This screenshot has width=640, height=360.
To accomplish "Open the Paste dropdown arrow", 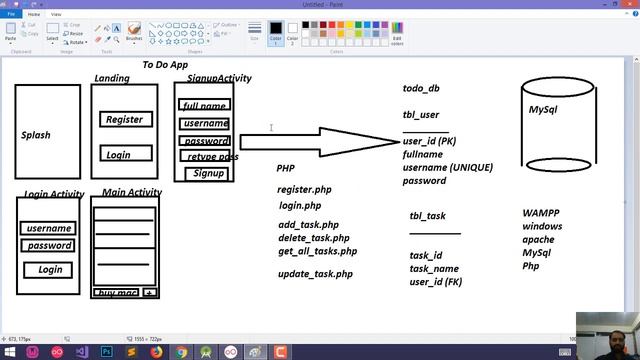I will click(11, 43).
